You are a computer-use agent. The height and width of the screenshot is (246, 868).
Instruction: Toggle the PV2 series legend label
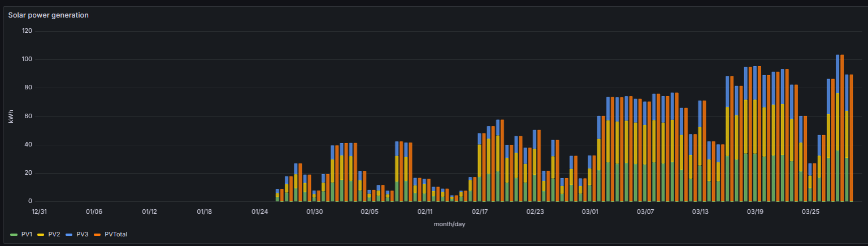pos(54,234)
